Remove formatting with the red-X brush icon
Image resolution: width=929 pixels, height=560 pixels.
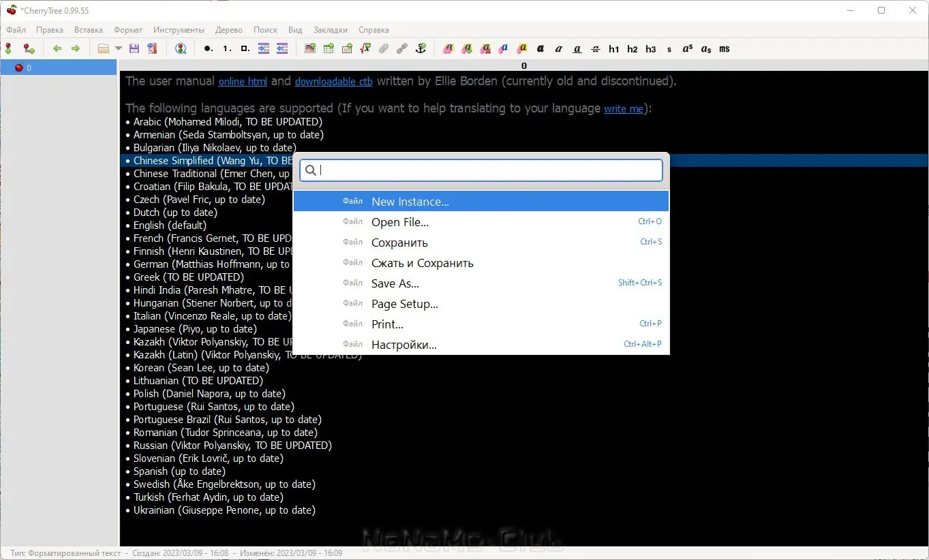485,49
